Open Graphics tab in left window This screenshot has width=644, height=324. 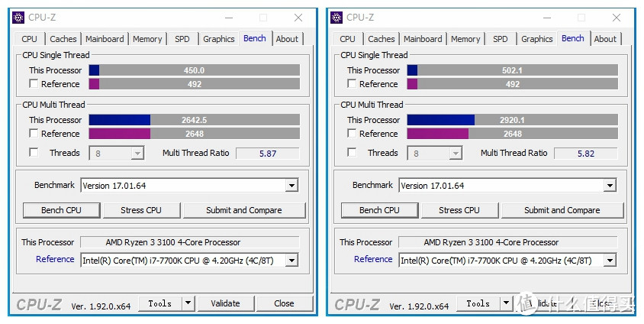(x=218, y=39)
